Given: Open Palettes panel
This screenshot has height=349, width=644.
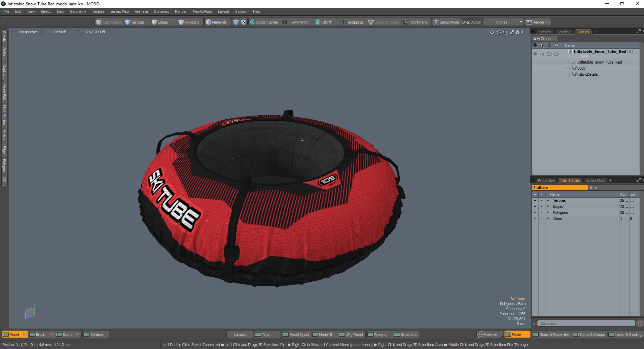Looking at the screenshot, I should (x=490, y=335).
